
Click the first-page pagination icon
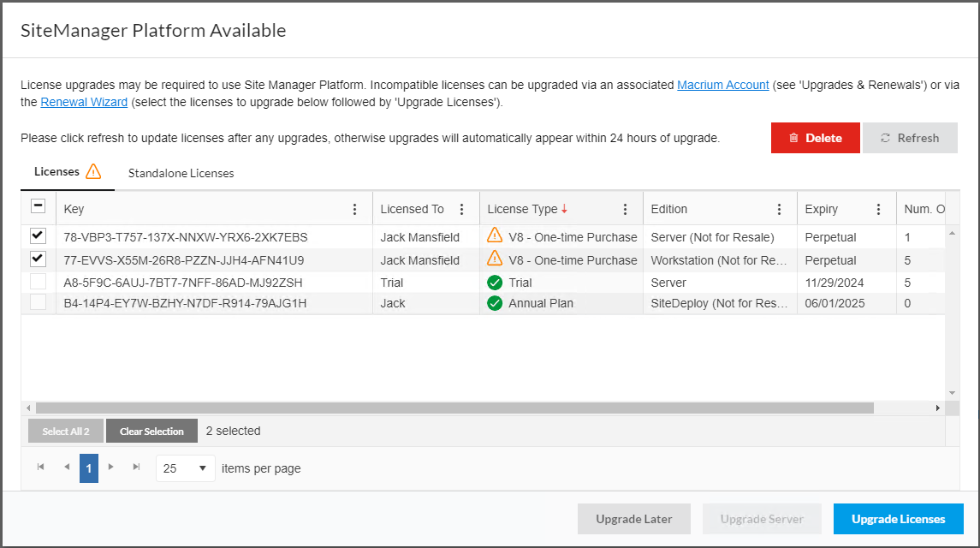(x=39, y=468)
